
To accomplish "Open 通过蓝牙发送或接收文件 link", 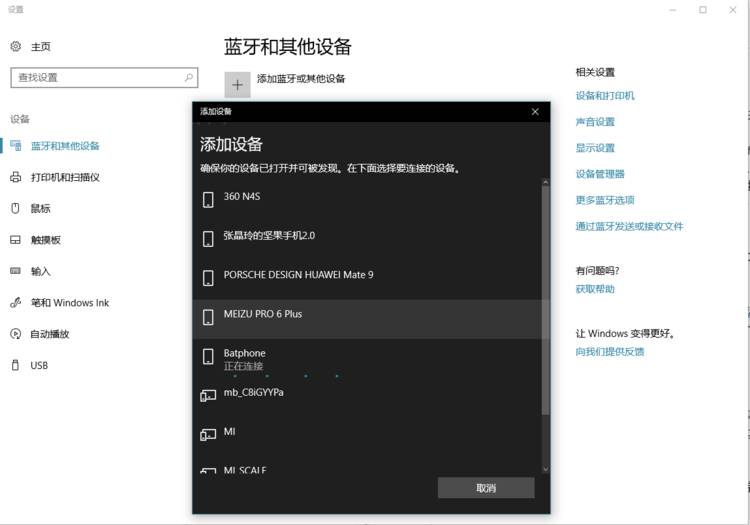I will [x=629, y=226].
